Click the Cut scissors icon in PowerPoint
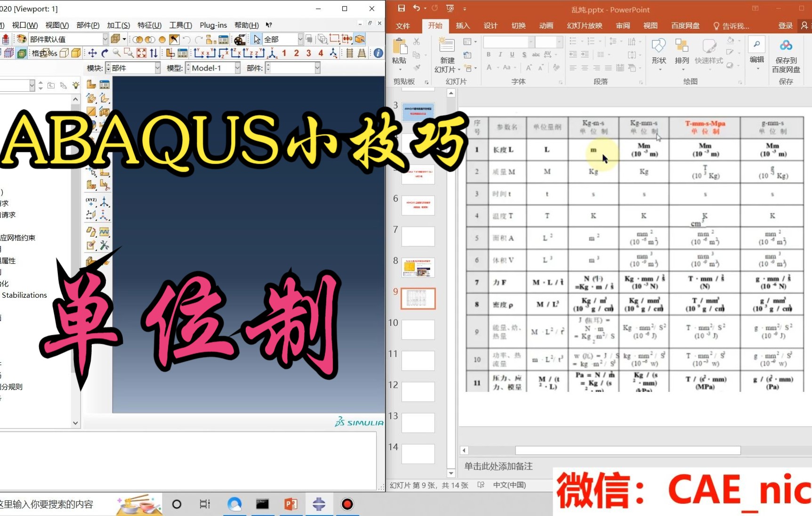This screenshot has height=516, width=812. [x=417, y=42]
